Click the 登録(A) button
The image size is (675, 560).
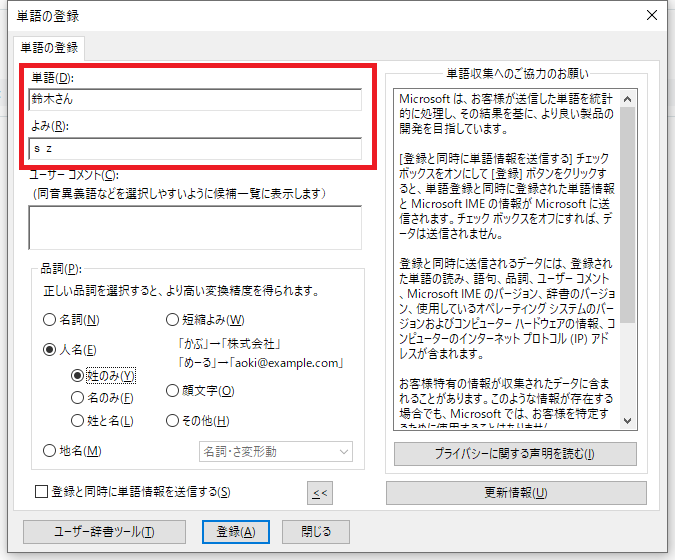click(236, 532)
